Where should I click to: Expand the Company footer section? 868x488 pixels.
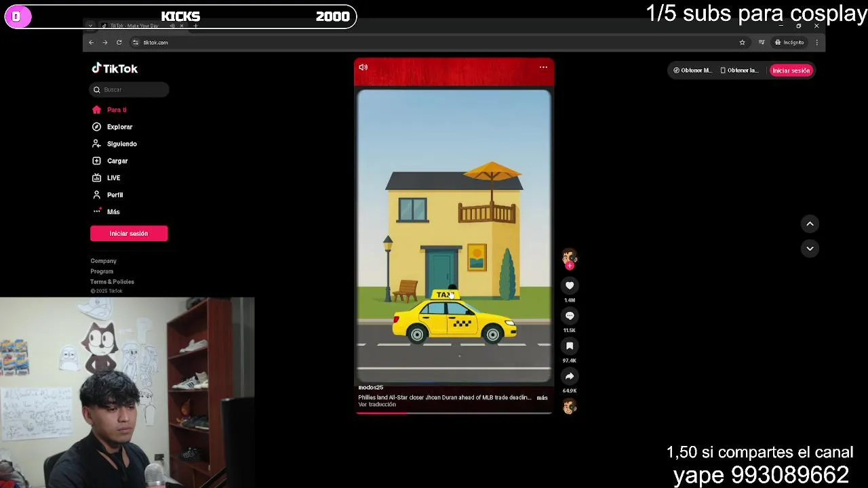point(104,261)
